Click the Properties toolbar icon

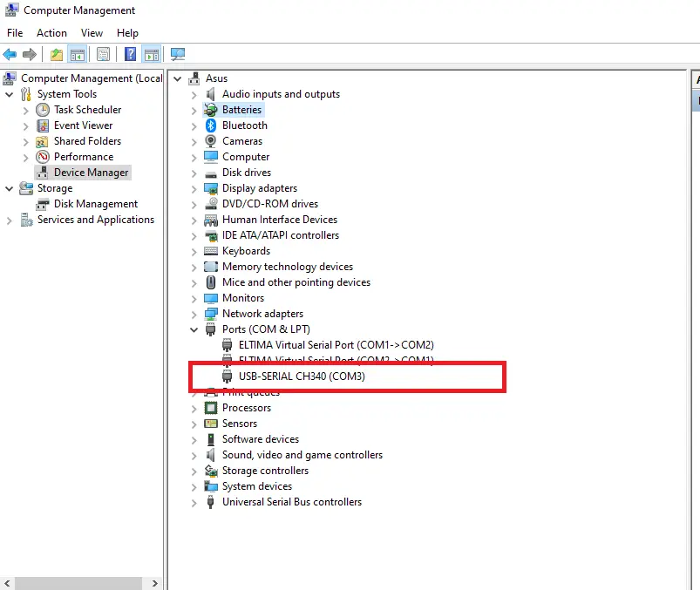[103, 54]
